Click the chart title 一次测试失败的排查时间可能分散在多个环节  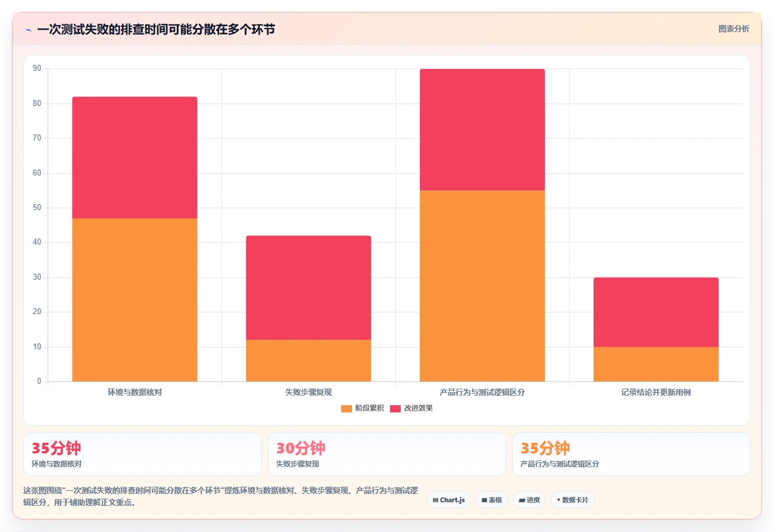tap(156, 29)
